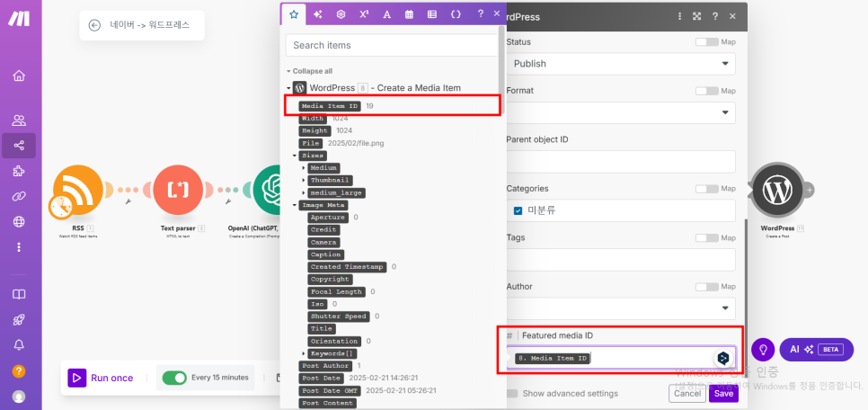
Task: Switch to the date functions calendar tab
Action: (x=409, y=14)
